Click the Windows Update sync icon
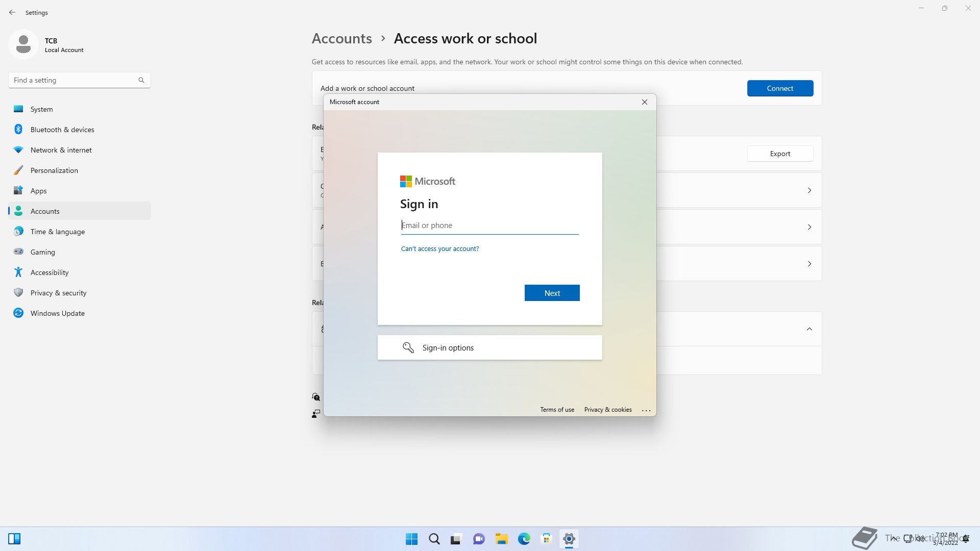The width and height of the screenshot is (980, 551). [x=18, y=313]
